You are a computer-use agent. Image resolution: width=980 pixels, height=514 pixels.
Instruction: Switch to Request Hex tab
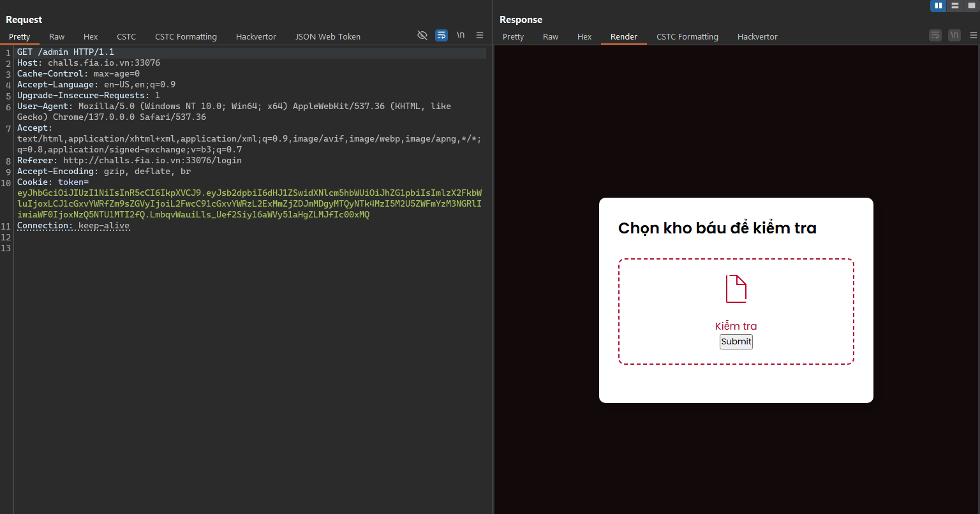(91, 36)
